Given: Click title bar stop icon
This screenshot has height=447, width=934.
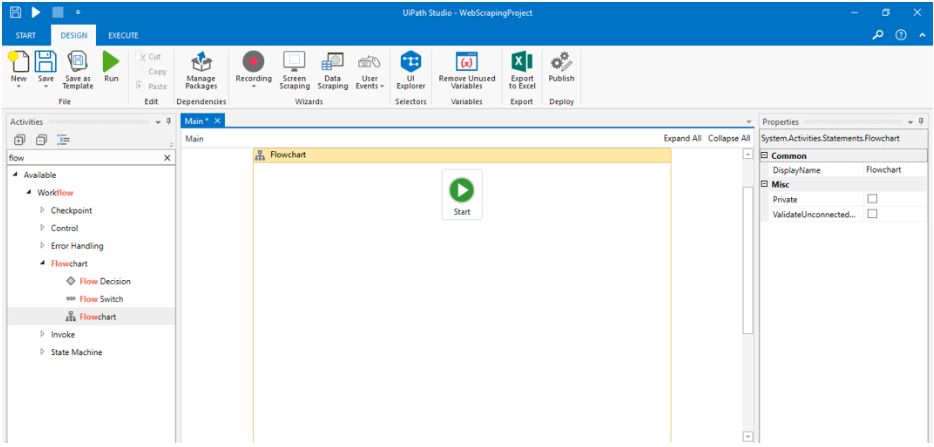Looking at the screenshot, I should tap(57, 12).
